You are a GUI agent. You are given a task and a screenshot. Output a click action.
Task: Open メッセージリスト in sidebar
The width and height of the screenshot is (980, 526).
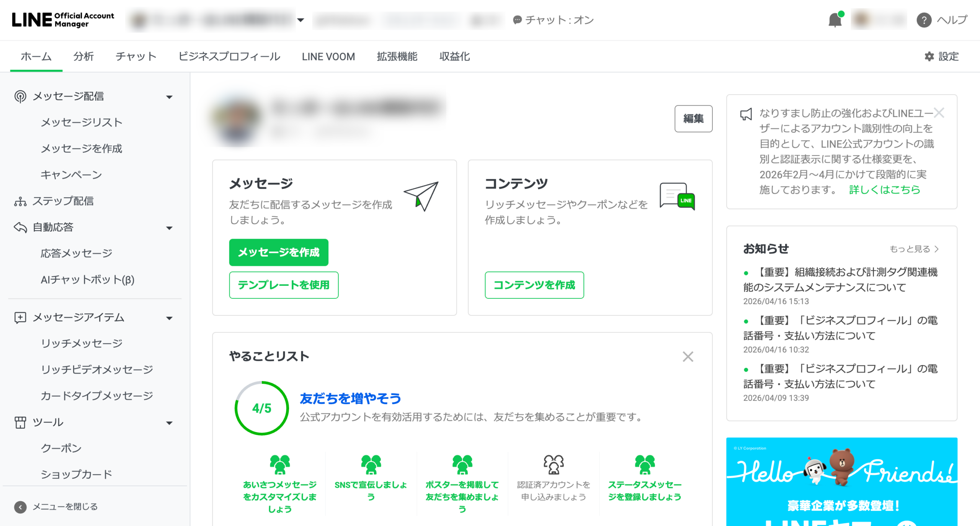82,123
